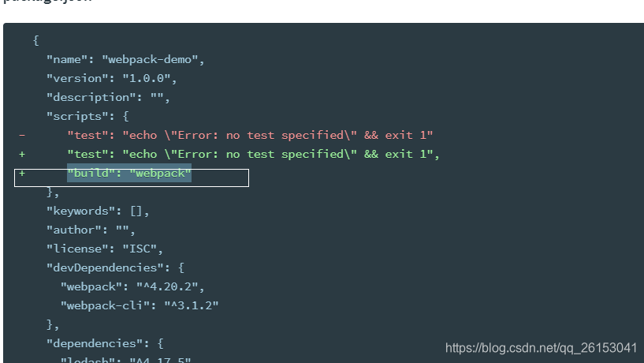Click the highlighted "build": "webpack" line

129,173
